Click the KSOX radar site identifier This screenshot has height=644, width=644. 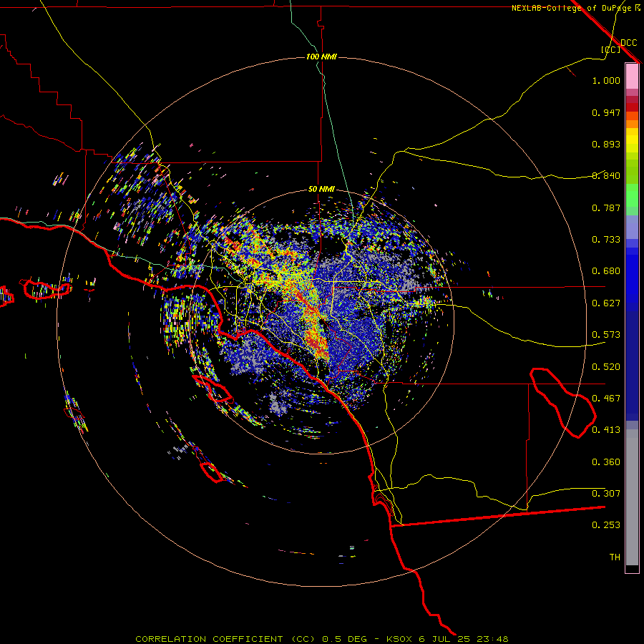pyautogui.click(x=400, y=639)
